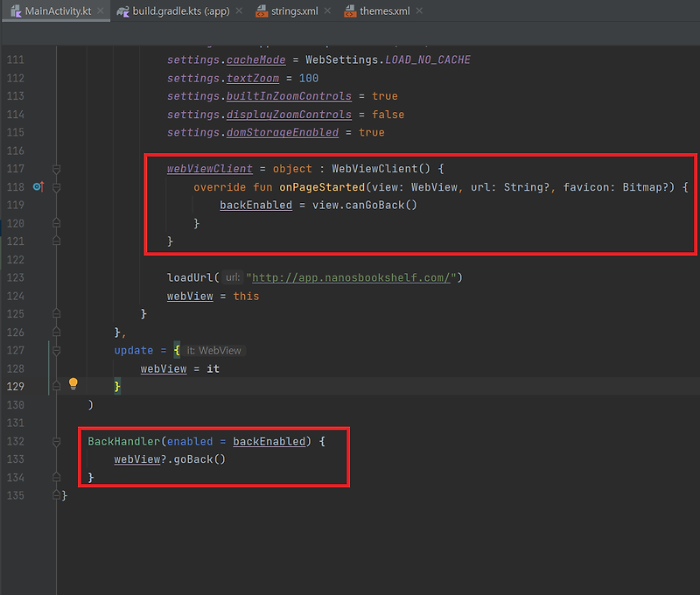Collapse the onPageStarted function fold arrow
Viewport: 700px width, 595px height.
[55, 187]
